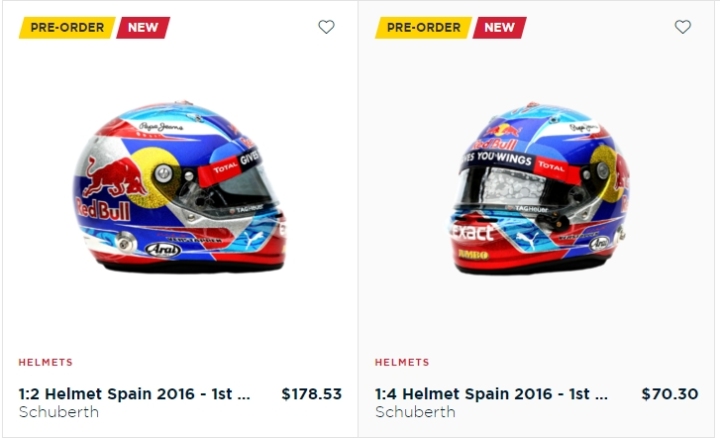
Task: Open HELMETS category above the 1:4 helmet
Action: pos(402,362)
